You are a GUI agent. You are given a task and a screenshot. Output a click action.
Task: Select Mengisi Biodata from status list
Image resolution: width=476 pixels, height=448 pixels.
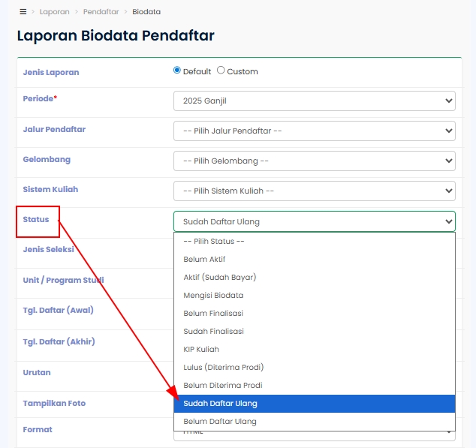pyautogui.click(x=213, y=296)
